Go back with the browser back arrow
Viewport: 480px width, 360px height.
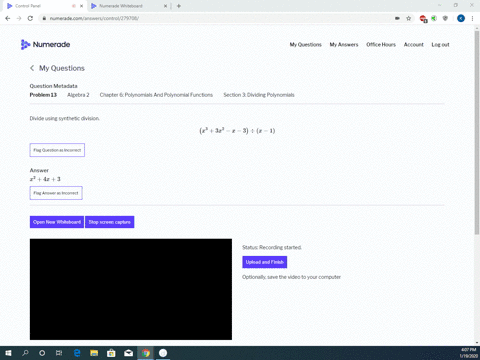coord(8,18)
